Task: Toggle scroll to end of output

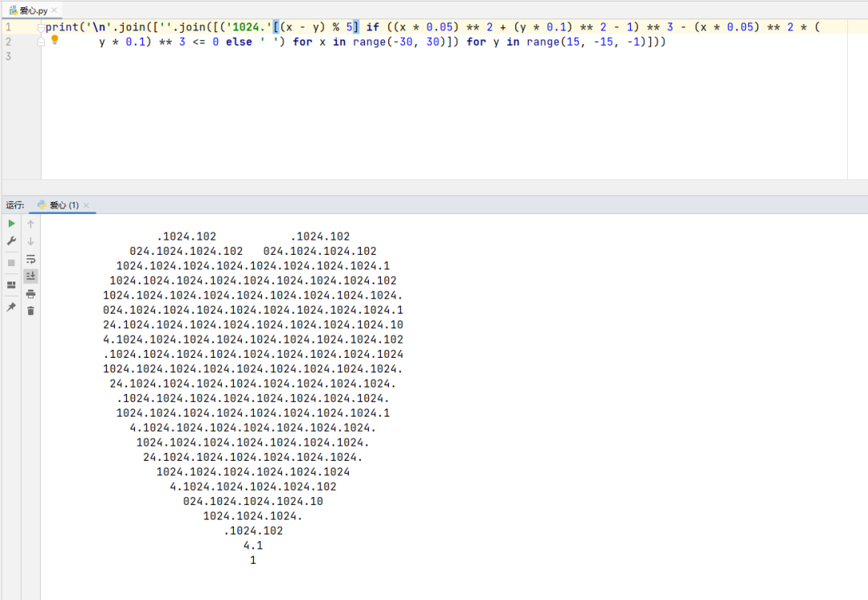Action: (x=31, y=276)
